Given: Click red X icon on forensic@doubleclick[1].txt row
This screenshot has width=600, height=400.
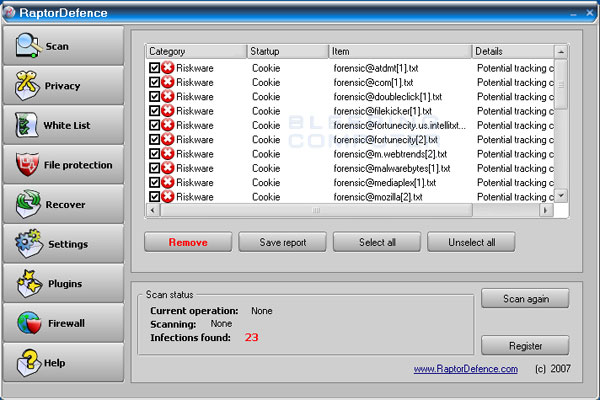Looking at the screenshot, I should pyautogui.click(x=168, y=96).
